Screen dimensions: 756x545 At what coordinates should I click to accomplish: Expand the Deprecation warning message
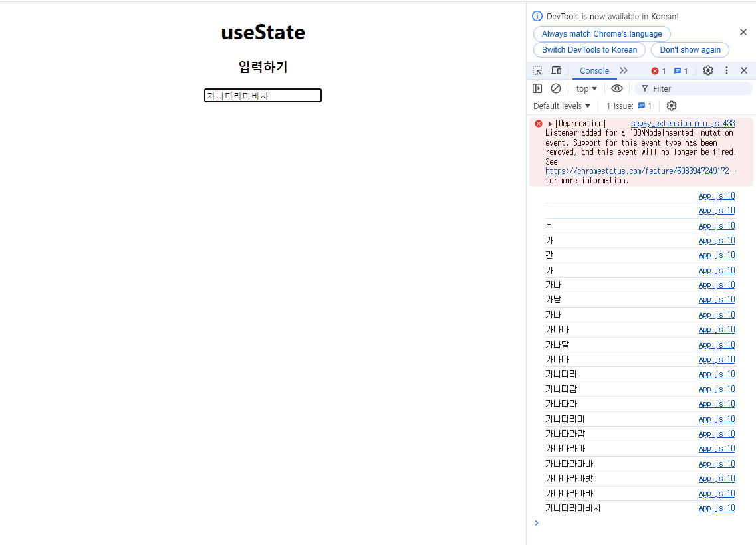[550, 123]
